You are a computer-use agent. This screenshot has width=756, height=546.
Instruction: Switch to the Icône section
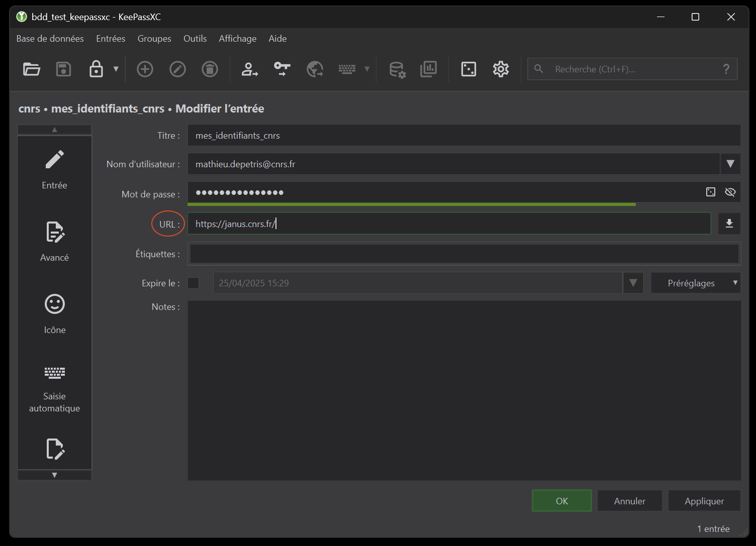pos(54,314)
